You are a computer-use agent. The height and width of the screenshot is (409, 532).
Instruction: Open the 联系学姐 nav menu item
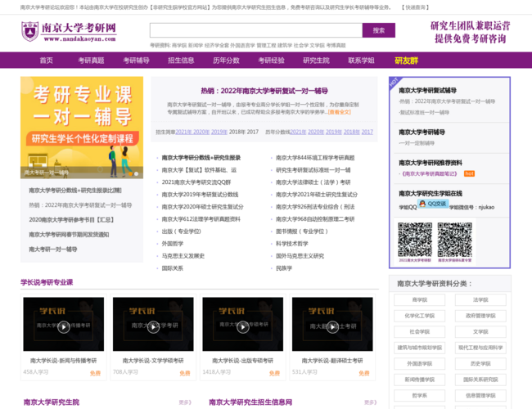(361, 61)
